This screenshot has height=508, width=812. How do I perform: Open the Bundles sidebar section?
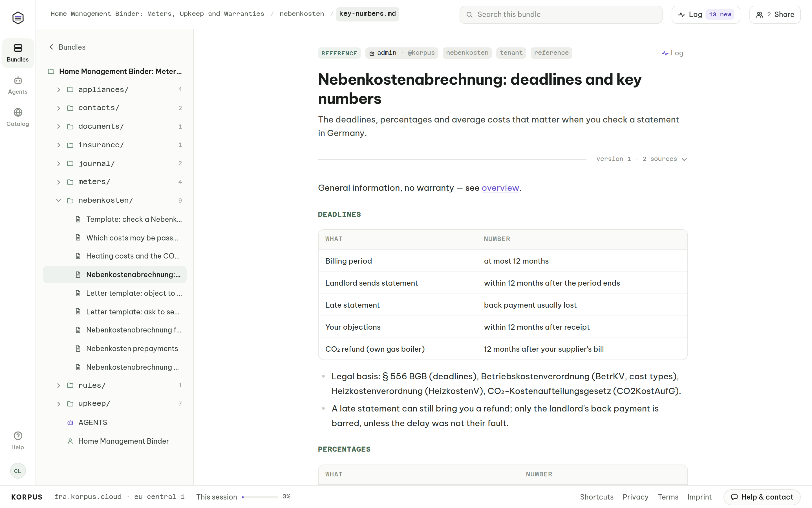[x=18, y=53]
